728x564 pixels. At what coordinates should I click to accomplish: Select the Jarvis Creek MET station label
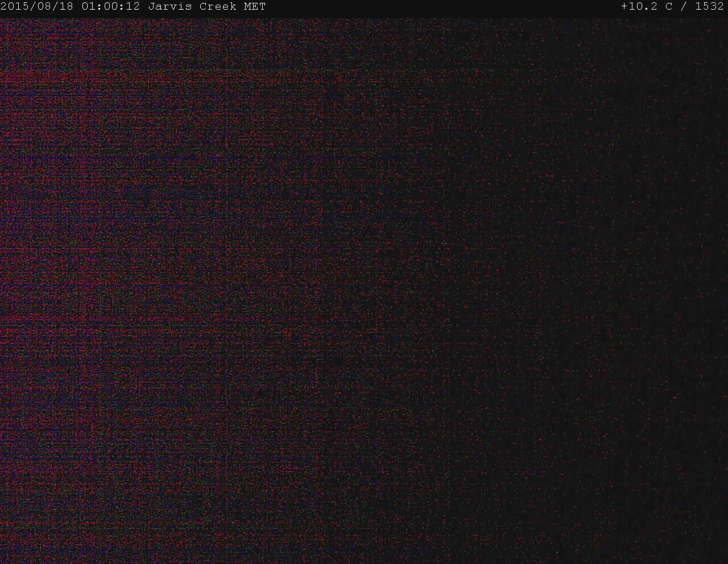207,7
